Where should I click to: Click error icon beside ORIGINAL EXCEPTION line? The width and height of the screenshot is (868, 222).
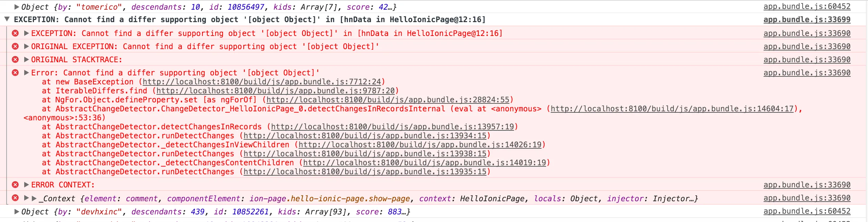click(15, 46)
